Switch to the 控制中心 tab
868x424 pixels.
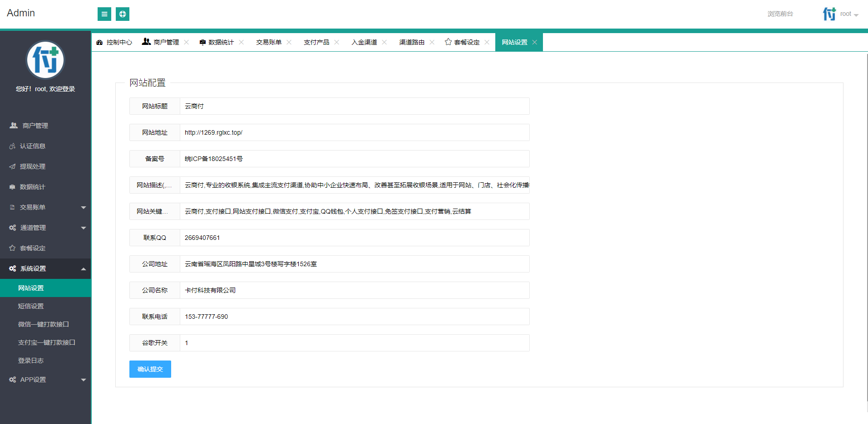point(114,42)
